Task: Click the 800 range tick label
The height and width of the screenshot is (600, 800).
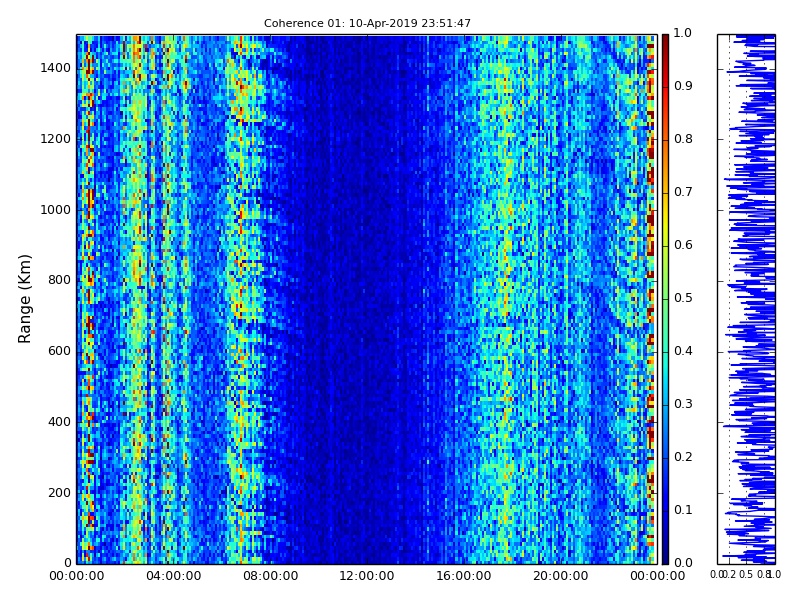Action: click(x=60, y=281)
